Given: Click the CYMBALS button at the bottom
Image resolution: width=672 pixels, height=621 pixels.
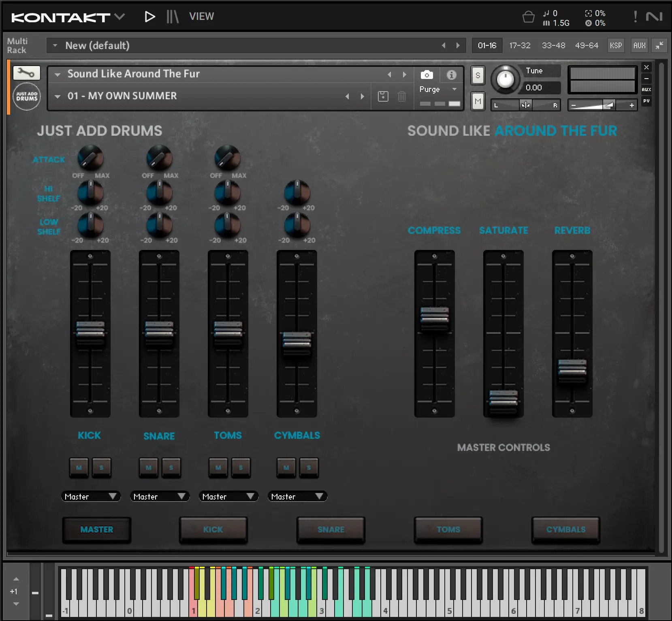Looking at the screenshot, I should point(565,529).
